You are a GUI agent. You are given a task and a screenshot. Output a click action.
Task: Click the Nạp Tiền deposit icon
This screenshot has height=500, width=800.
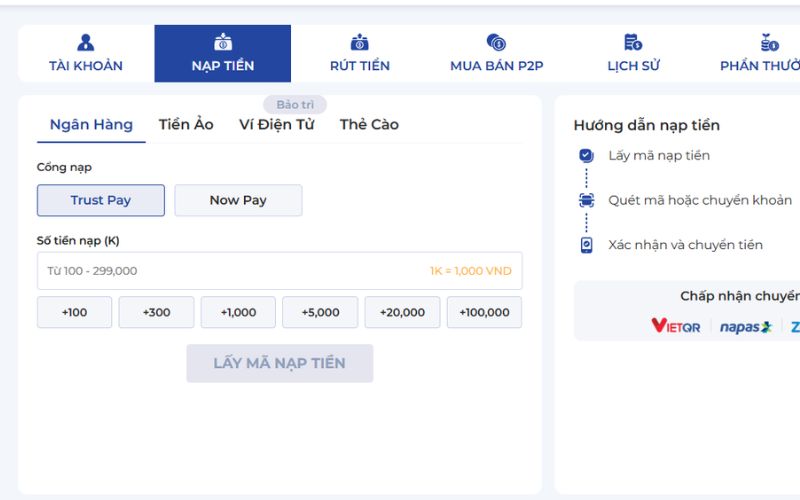click(x=223, y=42)
